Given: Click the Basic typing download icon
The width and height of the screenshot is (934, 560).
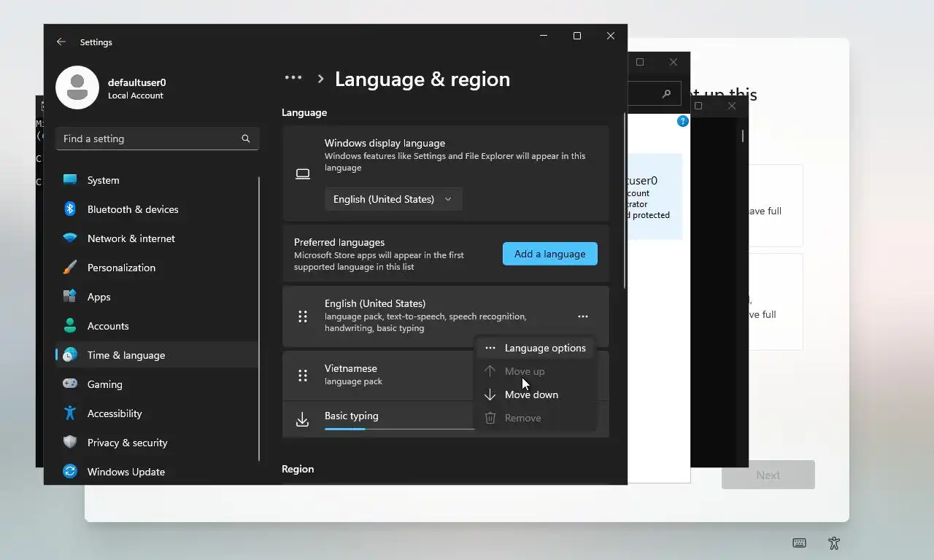Looking at the screenshot, I should click(x=302, y=420).
